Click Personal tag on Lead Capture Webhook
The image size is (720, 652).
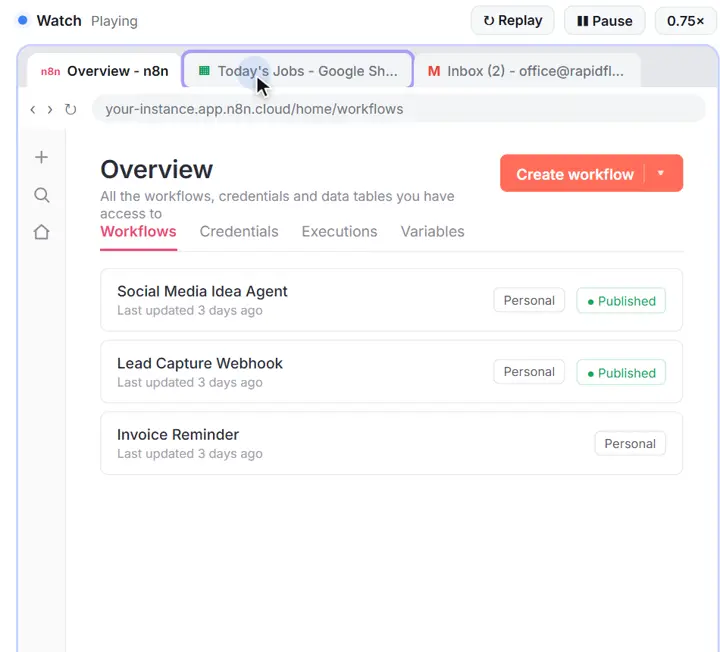coord(529,372)
